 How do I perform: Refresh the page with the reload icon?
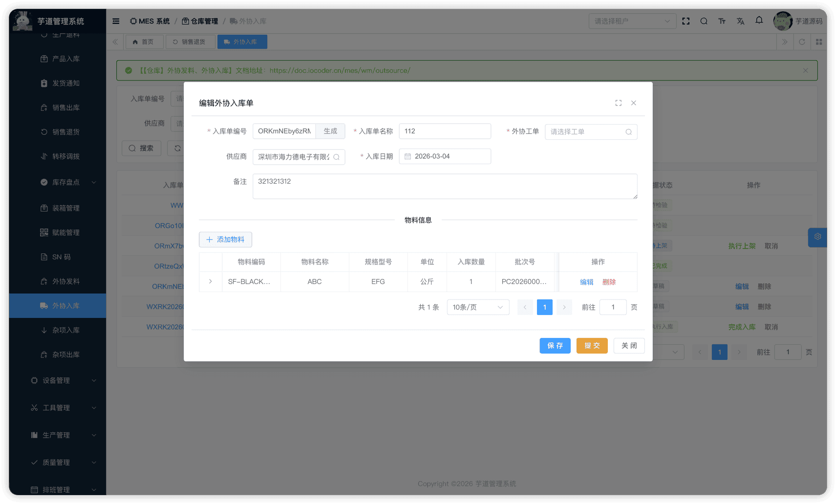click(802, 42)
